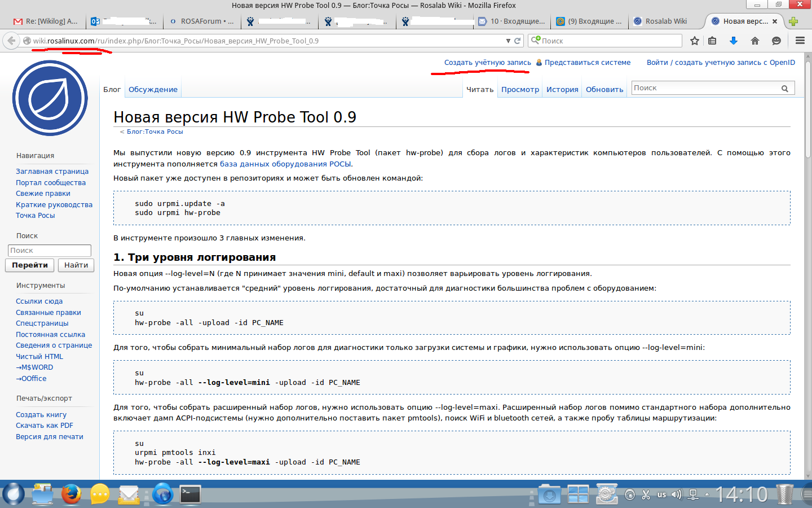Open the downloads folder widget in panel
The height and width of the screenshot is (508, 812).
[549, 494]
